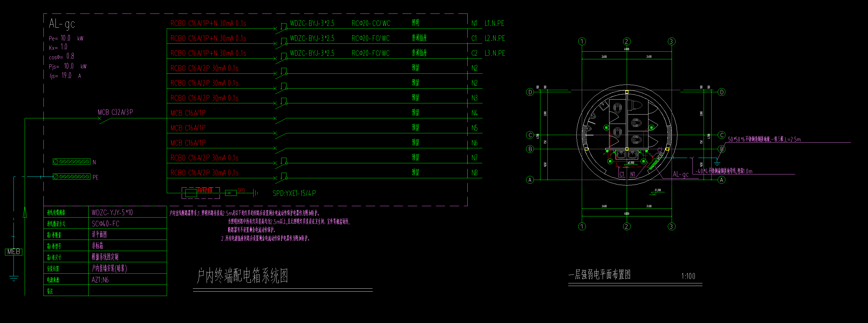Select the '1:100' scale text

click(688, 276)
